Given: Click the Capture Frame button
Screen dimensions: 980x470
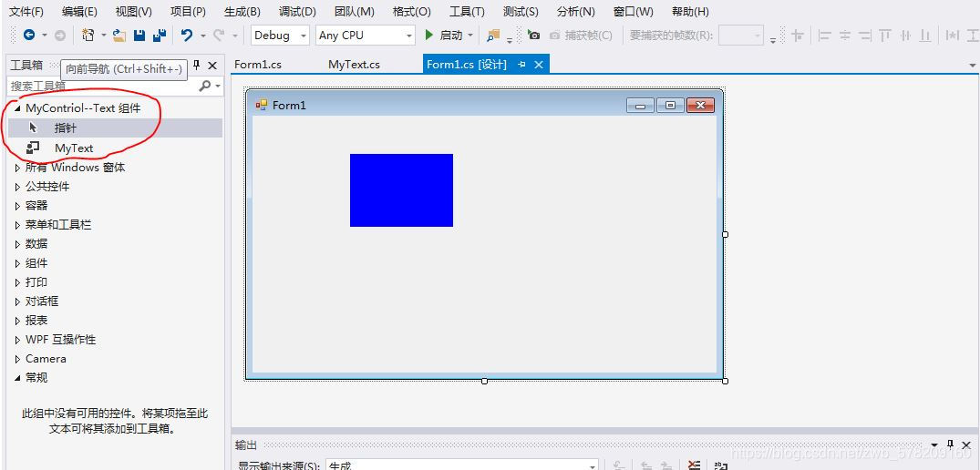Looking at the screenshot, I should click(x=582, y=36).
